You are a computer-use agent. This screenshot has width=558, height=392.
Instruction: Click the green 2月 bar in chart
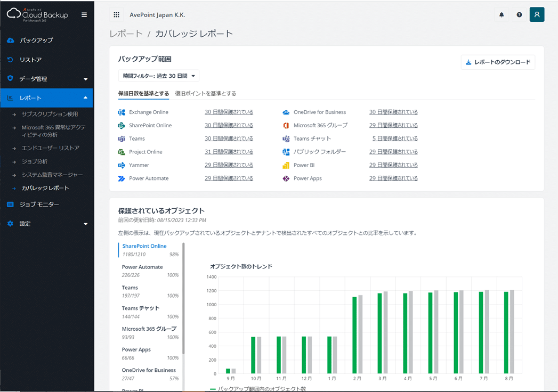[x=354, y=335]
